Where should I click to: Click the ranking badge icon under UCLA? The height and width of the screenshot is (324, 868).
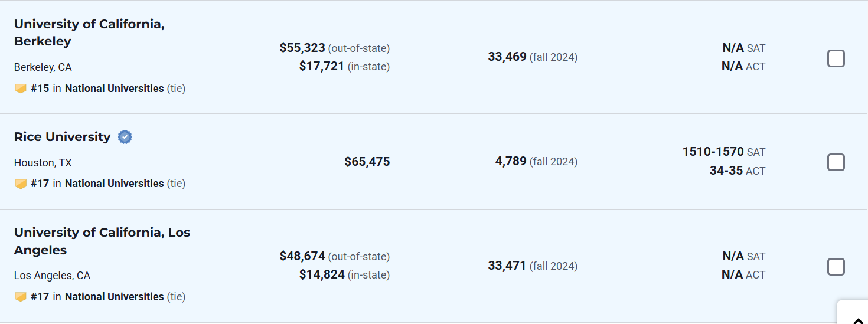21,297
